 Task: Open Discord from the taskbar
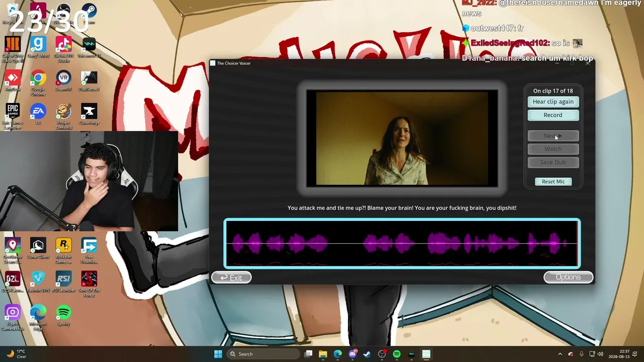(353, 354)
